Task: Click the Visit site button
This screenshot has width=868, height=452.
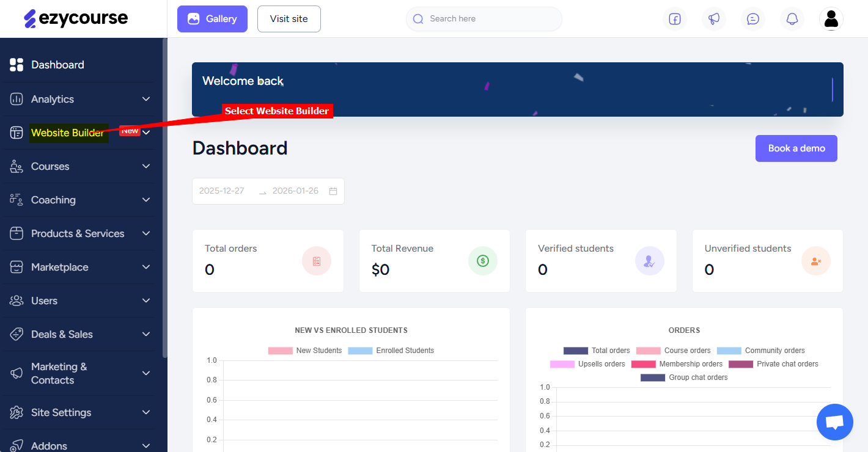Action: tap(289, 19)
